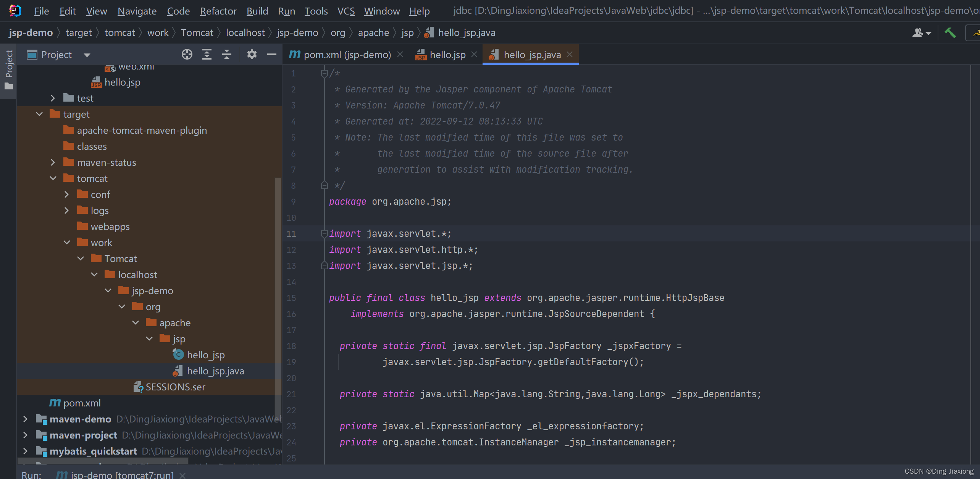Expand the conf folder
The height and width of the screenshot is (479, 980).
click(66, 194)
